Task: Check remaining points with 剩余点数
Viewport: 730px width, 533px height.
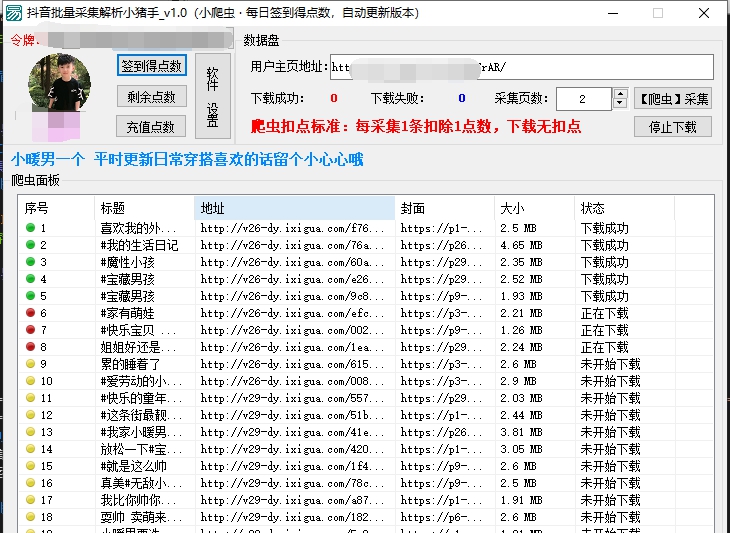Action: 152,96
